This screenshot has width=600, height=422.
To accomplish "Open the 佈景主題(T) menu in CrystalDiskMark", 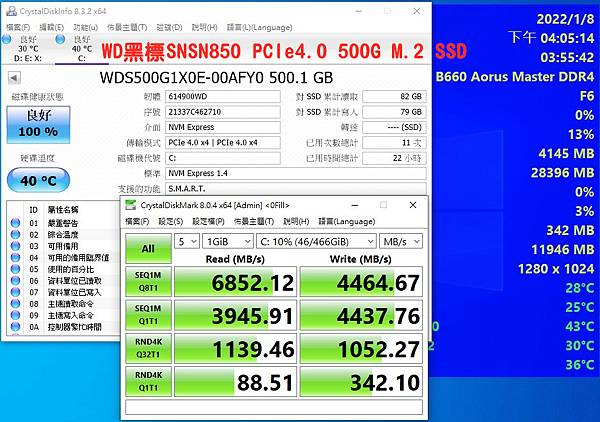I will pos(254,222).
